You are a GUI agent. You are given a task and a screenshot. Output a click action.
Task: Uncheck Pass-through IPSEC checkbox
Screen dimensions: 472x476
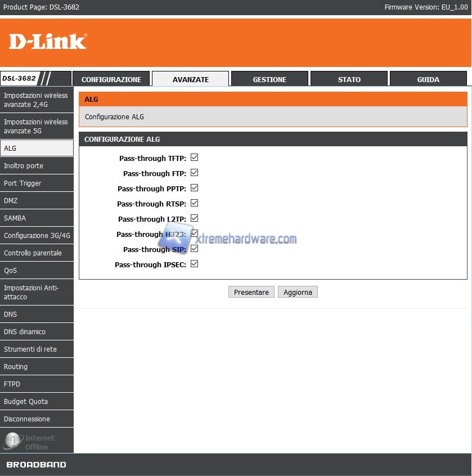pos(194,264)
